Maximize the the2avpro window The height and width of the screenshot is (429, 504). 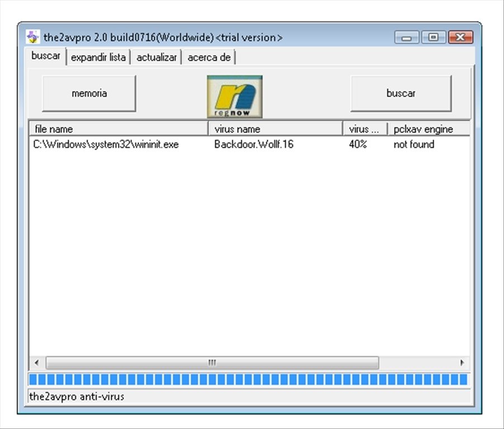click(433, 37)
